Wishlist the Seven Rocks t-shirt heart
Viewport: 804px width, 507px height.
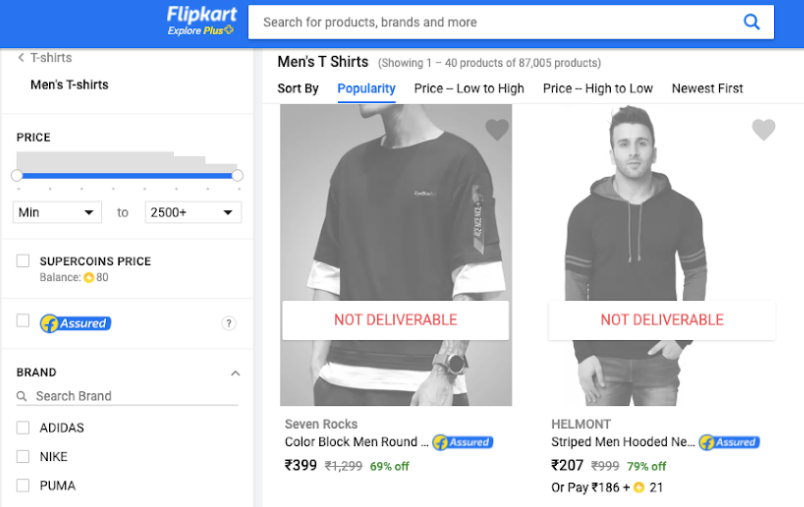coord(497,130)
